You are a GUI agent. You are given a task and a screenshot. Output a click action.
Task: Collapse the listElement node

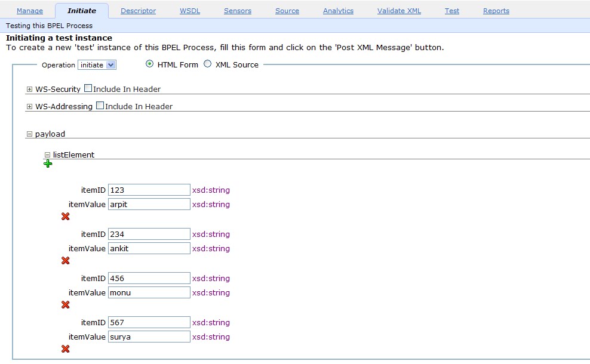(47, 155)
